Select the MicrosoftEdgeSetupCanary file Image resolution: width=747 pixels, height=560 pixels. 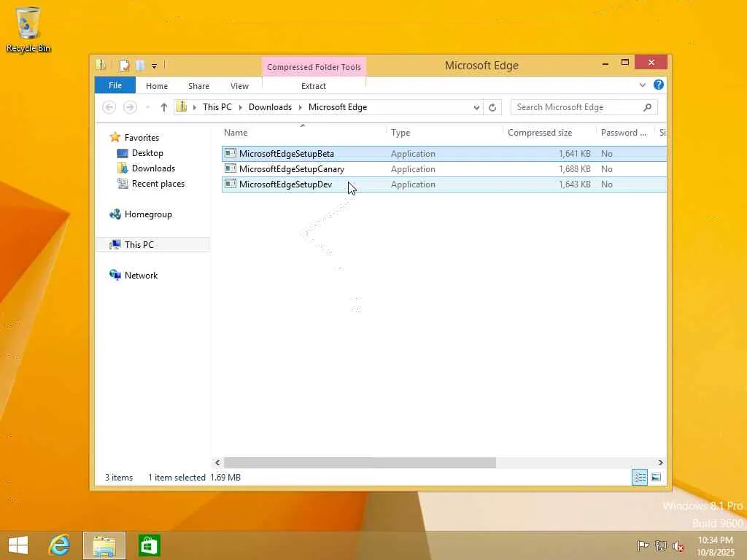pos(444,169)
